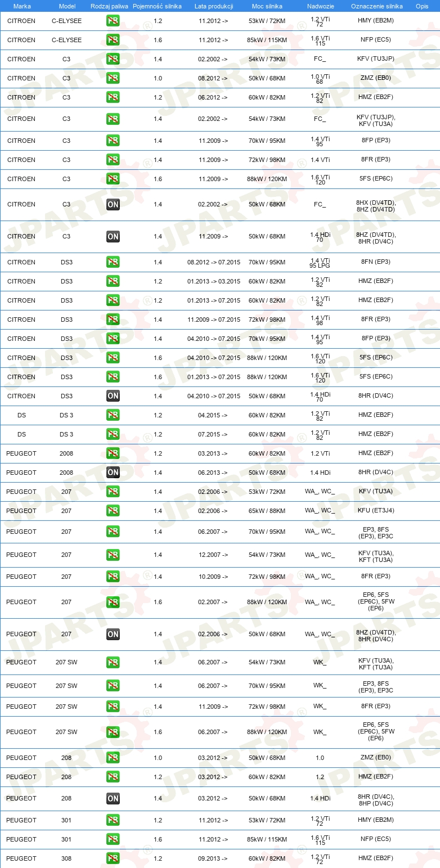Select the Rodzaj paliwa column header
The image size is (440, 868).
pos(109,6)
